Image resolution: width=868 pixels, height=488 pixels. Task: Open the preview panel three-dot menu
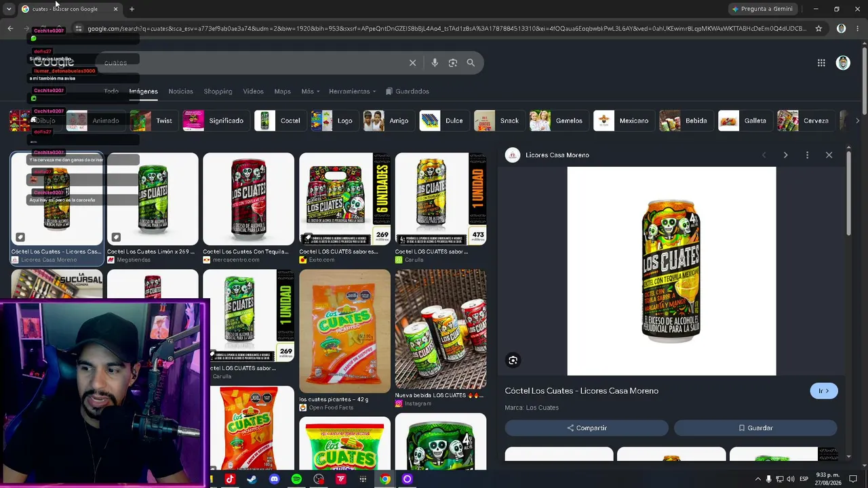click(x=807, y=155)
